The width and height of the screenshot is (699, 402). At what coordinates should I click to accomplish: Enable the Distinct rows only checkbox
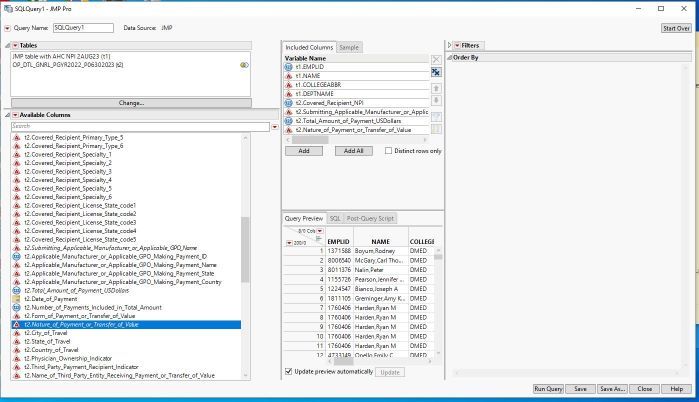pyautogui.click(x=388, y=151)
